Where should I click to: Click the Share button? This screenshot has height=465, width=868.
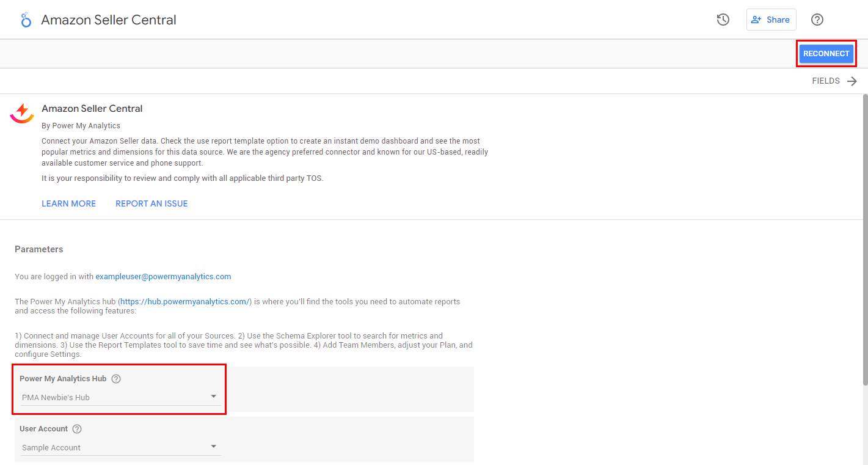[771, 20]
